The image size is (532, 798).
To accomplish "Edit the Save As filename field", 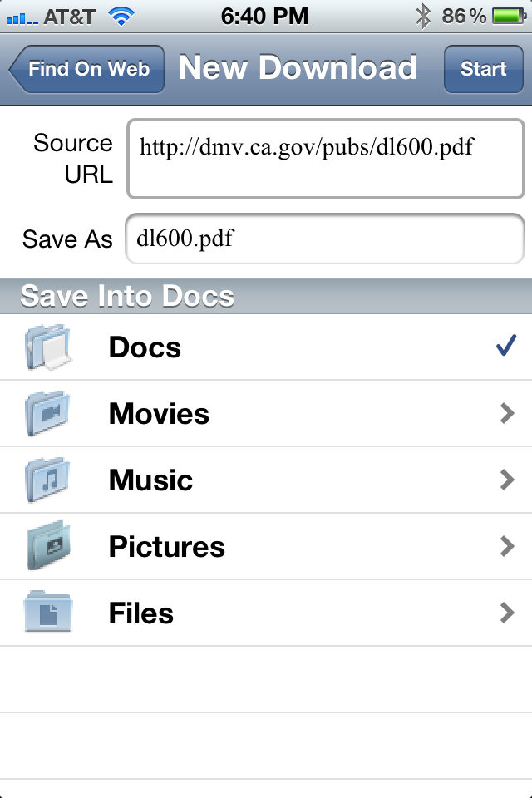I will 325,239.
